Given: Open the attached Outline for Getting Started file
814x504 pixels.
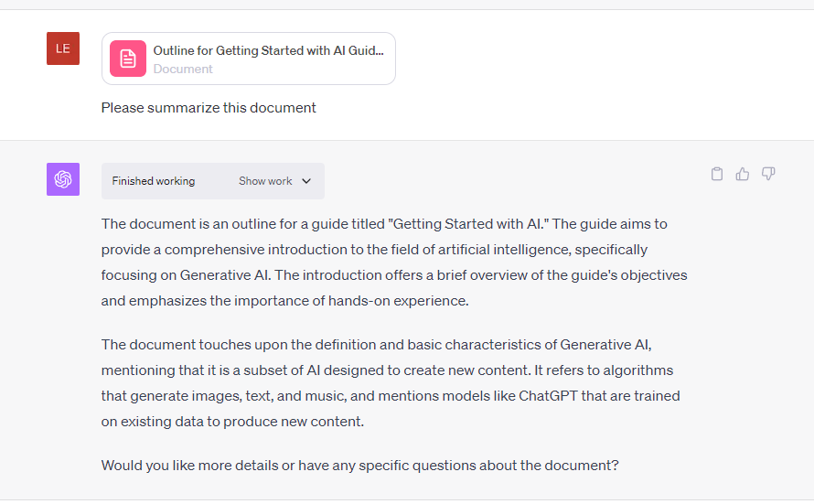Looking at the screenshot, I should pyautogui.click(x=268, y=50).
